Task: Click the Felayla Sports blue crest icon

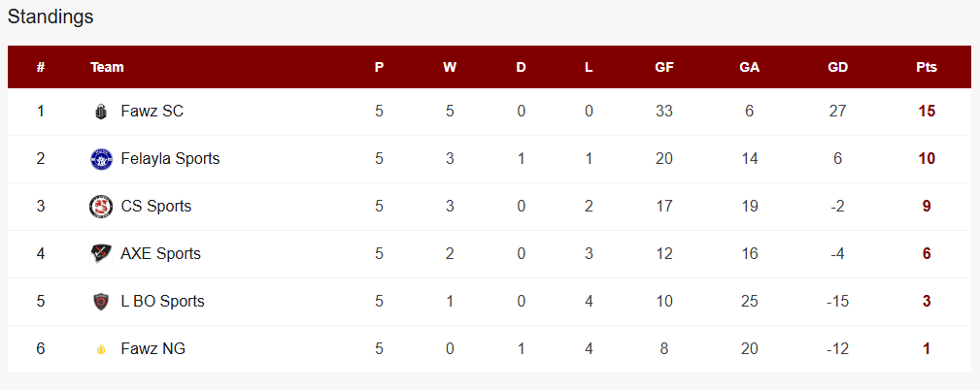Action: [101, 159]
